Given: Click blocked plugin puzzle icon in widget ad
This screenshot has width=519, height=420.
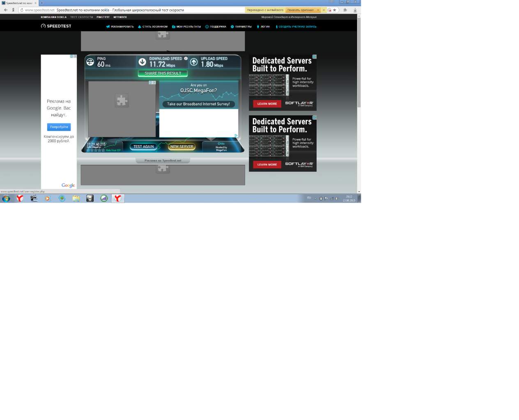Looking at the screenshot, I should tap(122, 100).
